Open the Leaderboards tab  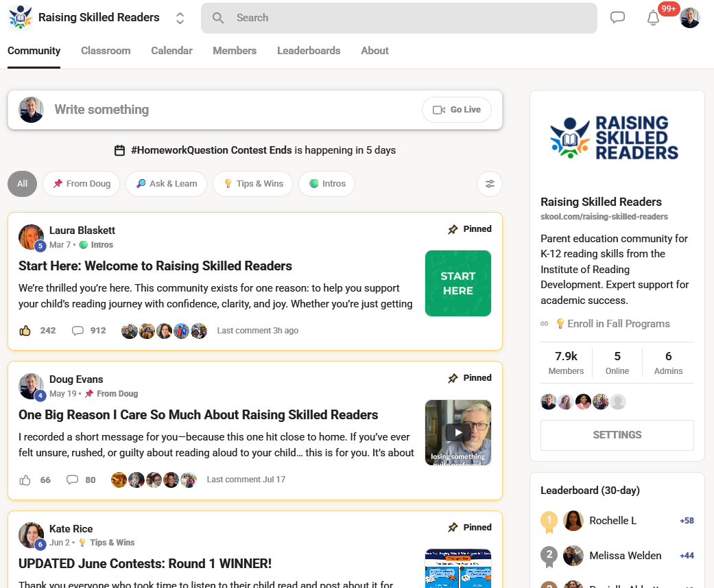pyautogui.click(x=309, y=51)
